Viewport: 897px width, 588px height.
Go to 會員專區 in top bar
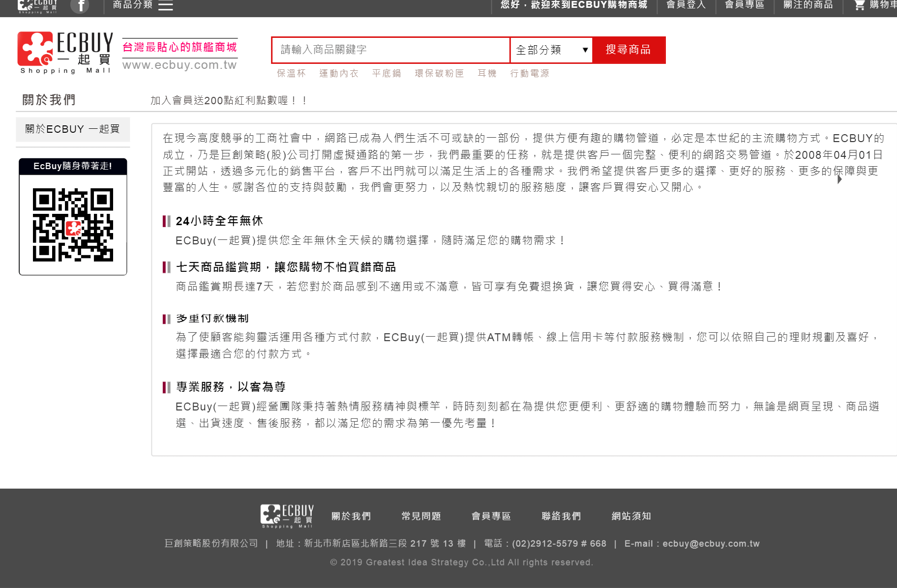(745, 5)
